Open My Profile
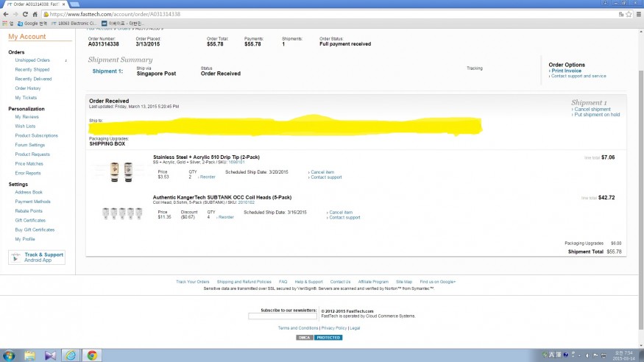Viewport: 644px width, 362px height. pyautogui.click(x=25, y=239)
